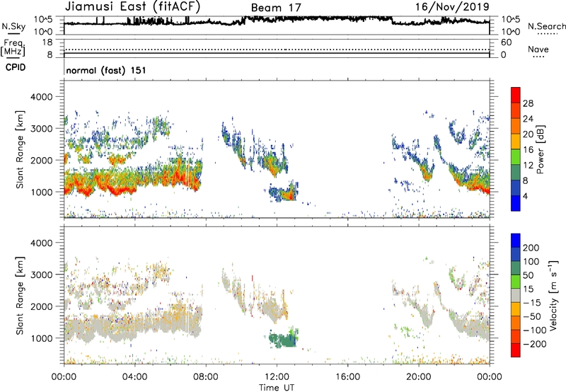Click the "CPID" row label
Image resolution: width=566 pixels, height=392 pixels.
[x=16, y=67]
